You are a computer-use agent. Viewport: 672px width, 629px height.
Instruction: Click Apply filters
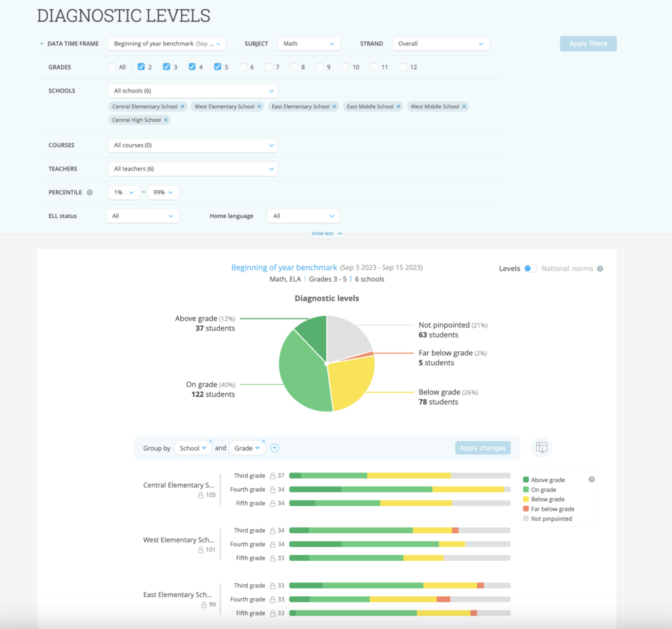[x=587, y=43]
